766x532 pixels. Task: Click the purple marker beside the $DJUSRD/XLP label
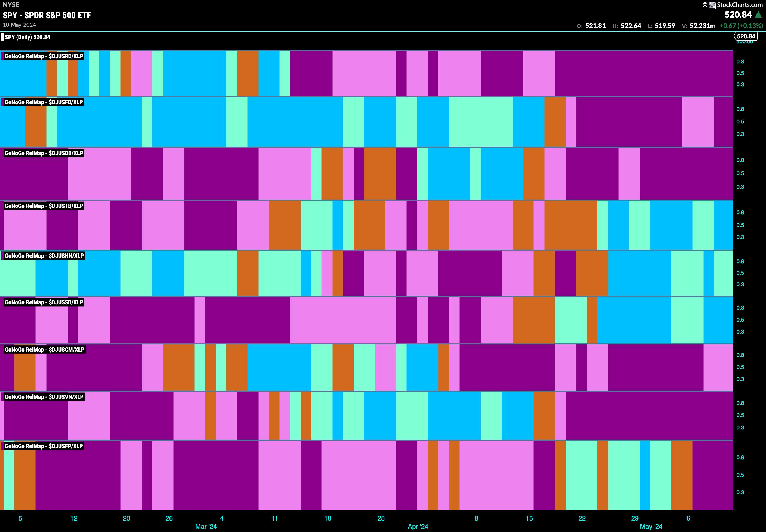pos(3,56)
